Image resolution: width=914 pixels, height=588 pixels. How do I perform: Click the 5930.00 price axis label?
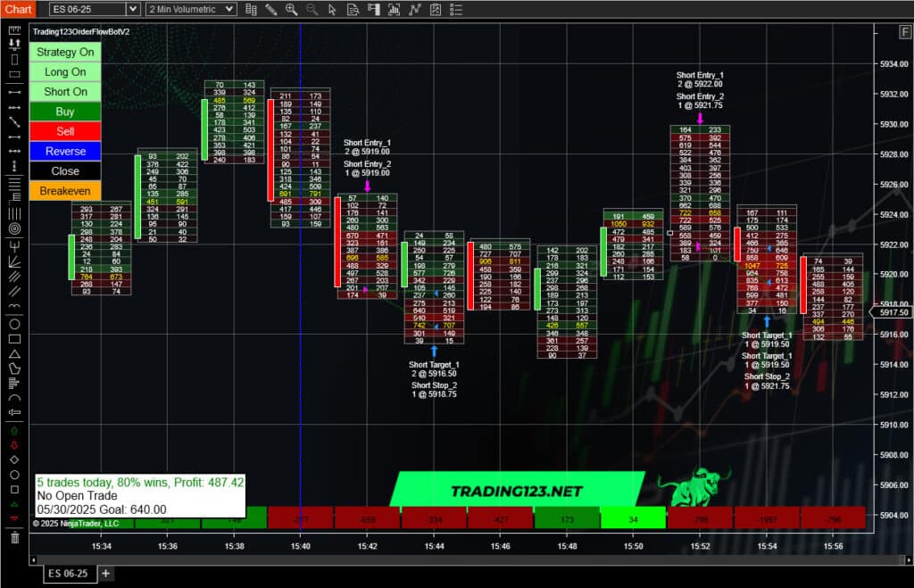pyautogui.click(x=894, y=124)
